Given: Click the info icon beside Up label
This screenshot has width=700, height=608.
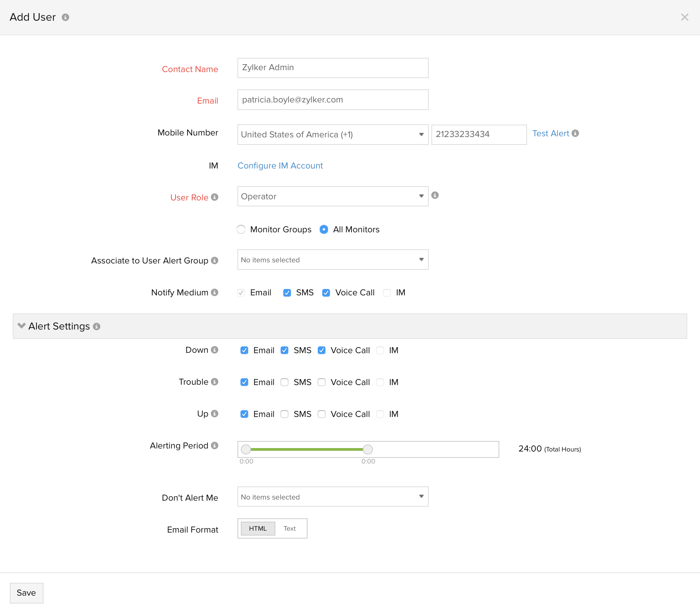Looking at the screenshot, I should pos(215,414).
